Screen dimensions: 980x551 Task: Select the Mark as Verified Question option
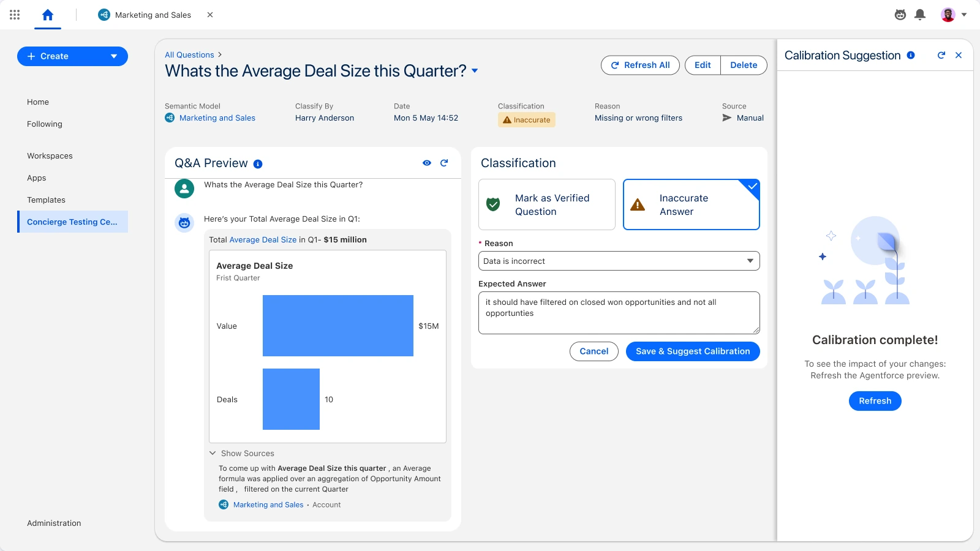[547, 204]
